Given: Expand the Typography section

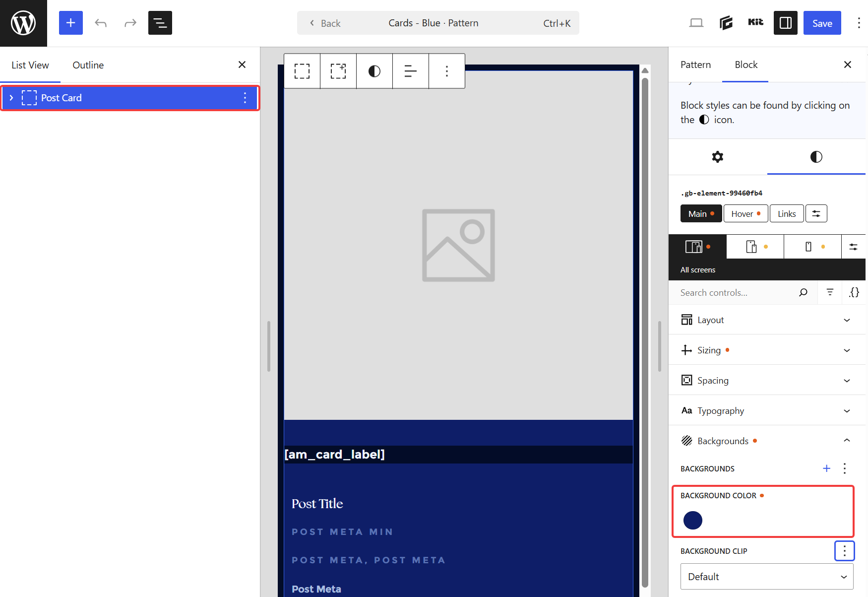Looking at the screenshot, I should 767,410.
